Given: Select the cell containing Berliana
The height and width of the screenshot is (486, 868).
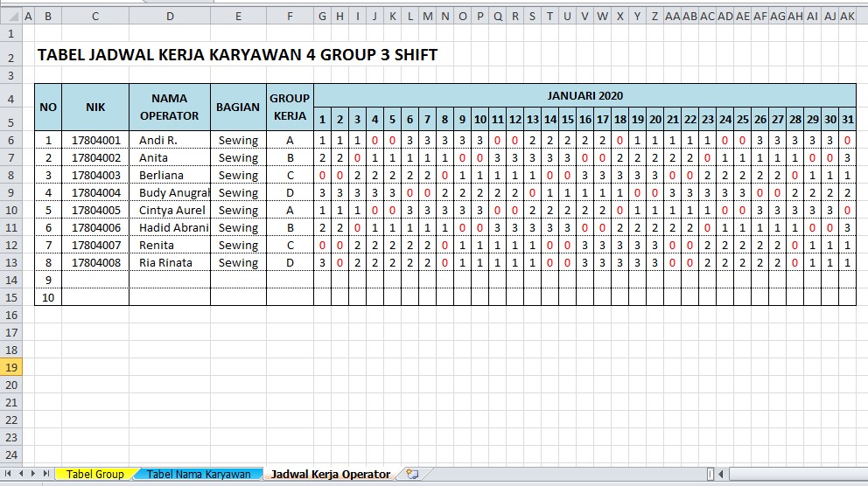Looking at the screenshot, I should coord(170,175).
